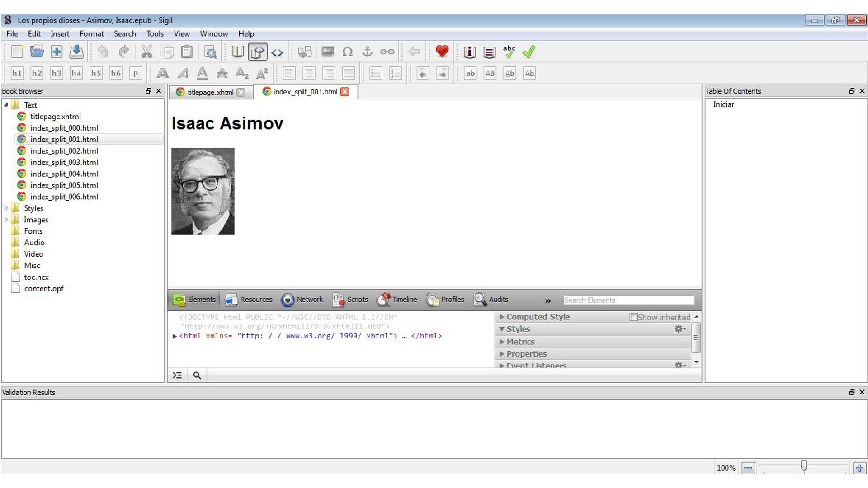
Task: Expand the Computed Style section
Action: 502,317
